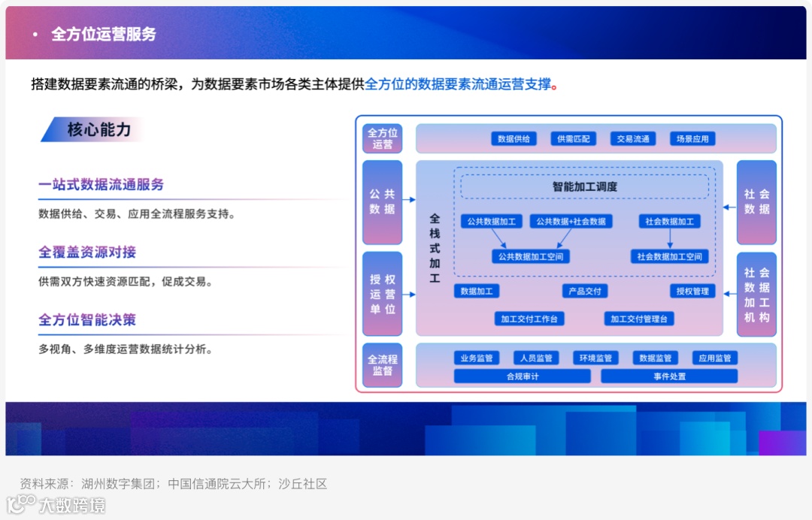
Task: Click the 数据供给 box in the diagram
Action: point(514,139)
